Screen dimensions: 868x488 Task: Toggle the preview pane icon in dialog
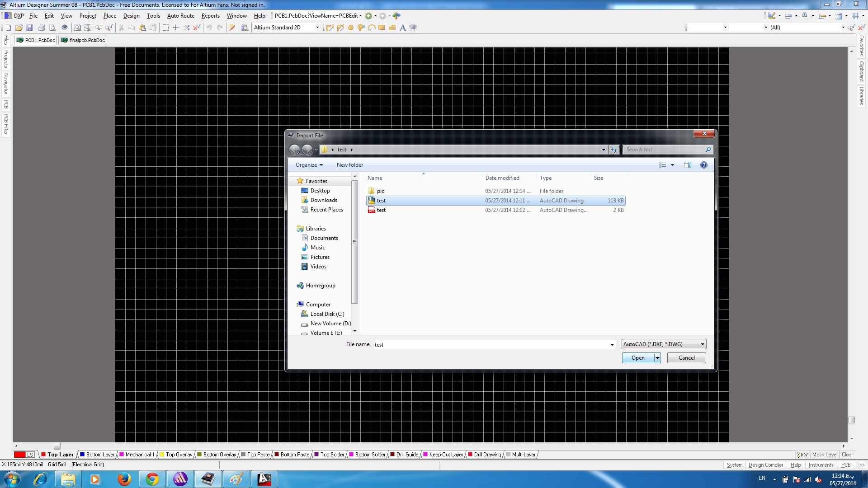tap(687, 165)
